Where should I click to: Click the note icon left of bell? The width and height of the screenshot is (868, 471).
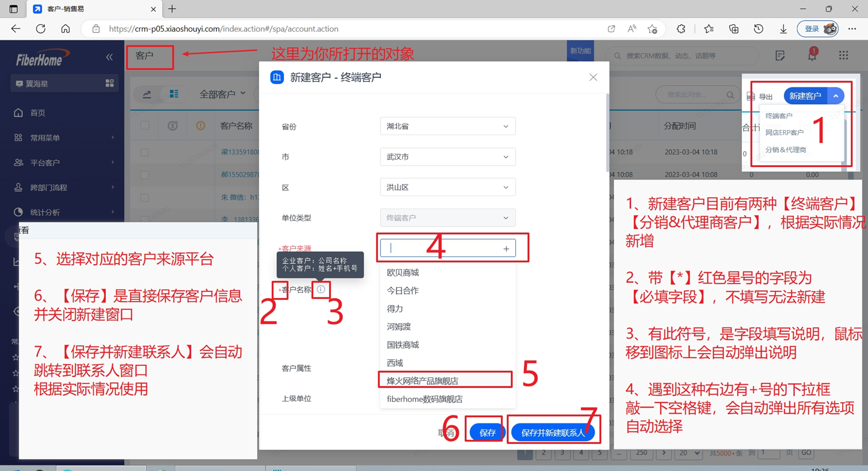(780, 55)
